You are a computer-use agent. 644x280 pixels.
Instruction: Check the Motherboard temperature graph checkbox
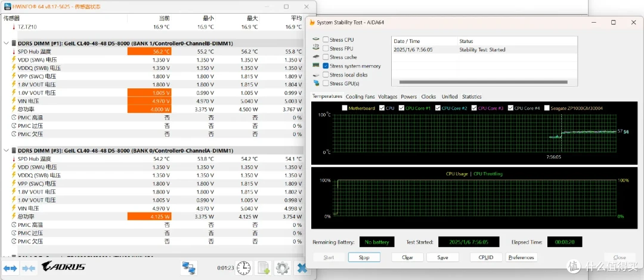click(345, 108)
